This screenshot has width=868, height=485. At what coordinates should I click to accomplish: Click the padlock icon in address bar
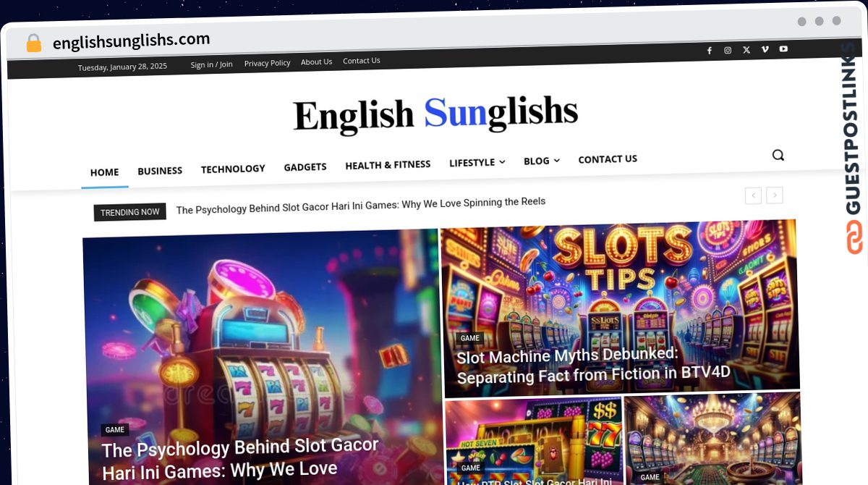tap(33, 43)
